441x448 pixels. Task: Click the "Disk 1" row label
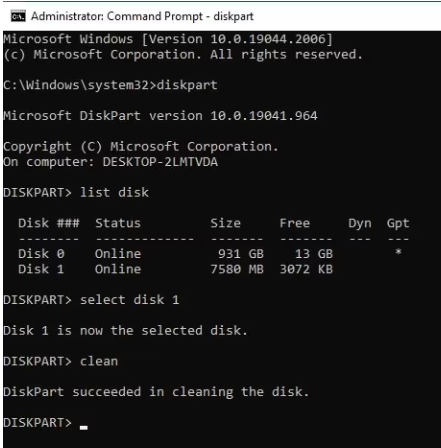[41, 269]
